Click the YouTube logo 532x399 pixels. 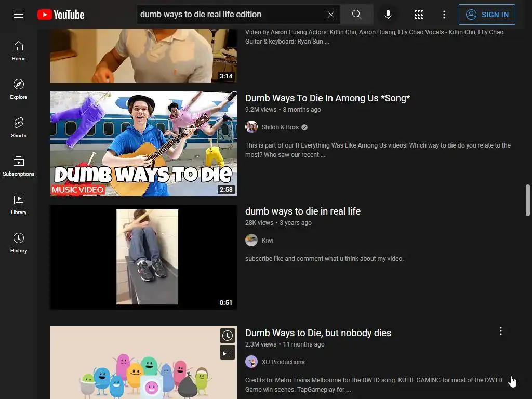[61, 15]
